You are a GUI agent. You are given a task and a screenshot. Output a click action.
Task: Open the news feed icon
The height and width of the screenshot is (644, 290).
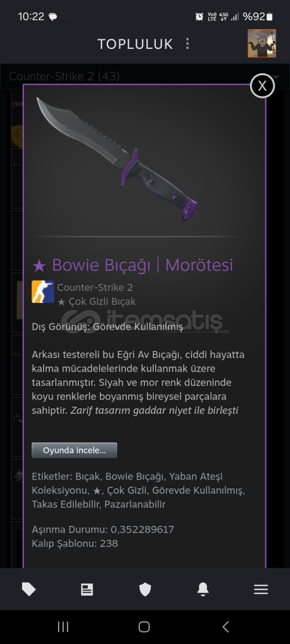click(87, 589)
